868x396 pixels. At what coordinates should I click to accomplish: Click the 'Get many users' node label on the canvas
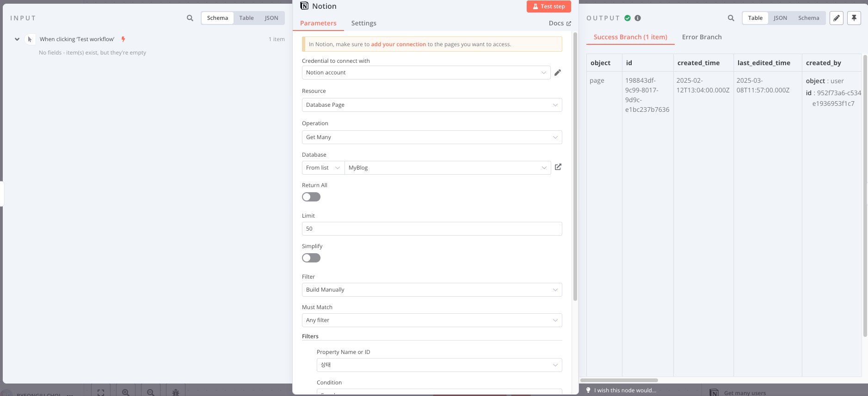tap(745, 393)
